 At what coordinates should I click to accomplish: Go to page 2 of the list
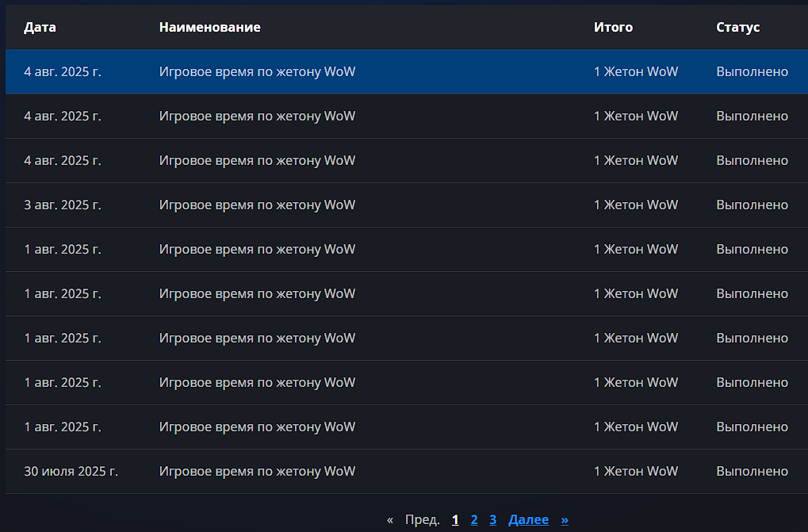[x=474, y=519]
